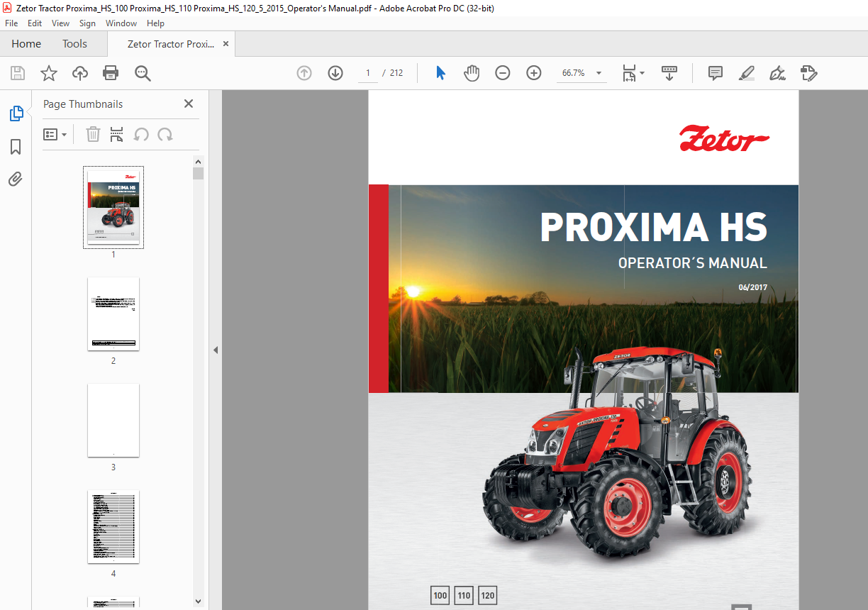
Task: Click the PROXIMA HS title text
Action: coord(654,227)
